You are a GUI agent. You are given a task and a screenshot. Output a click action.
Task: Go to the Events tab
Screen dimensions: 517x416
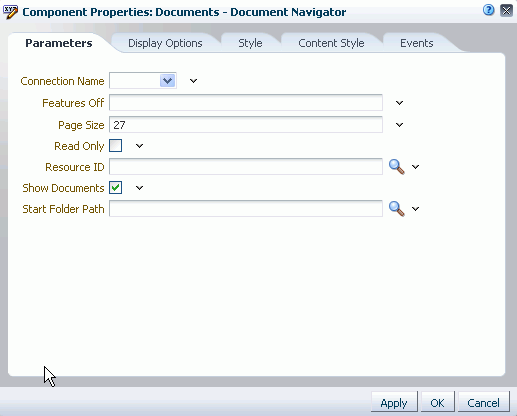pos(417,43)
